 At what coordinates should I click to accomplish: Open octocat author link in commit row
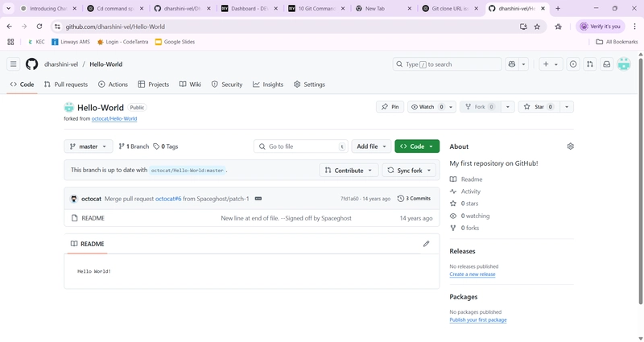91,199
